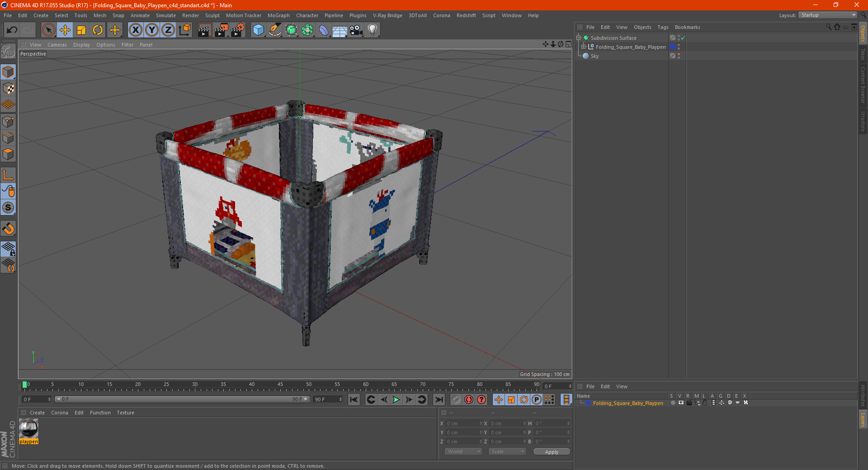Switch coordinate system icon
The width and height of the screenshot is (868, 470).
click(x=185, y=30)
